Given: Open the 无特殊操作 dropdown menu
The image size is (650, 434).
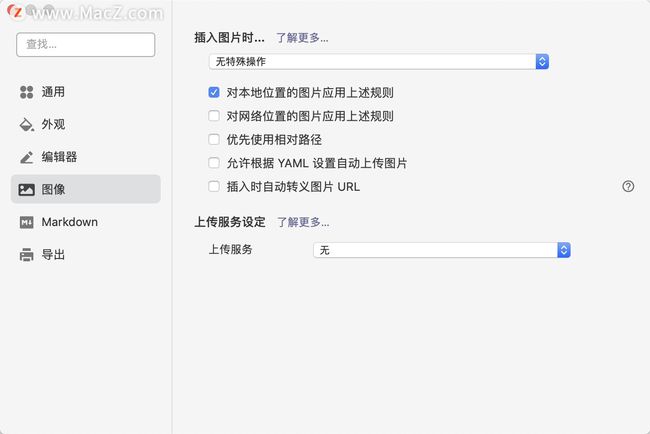Looking at the screenshot, I should pos(378,62).
